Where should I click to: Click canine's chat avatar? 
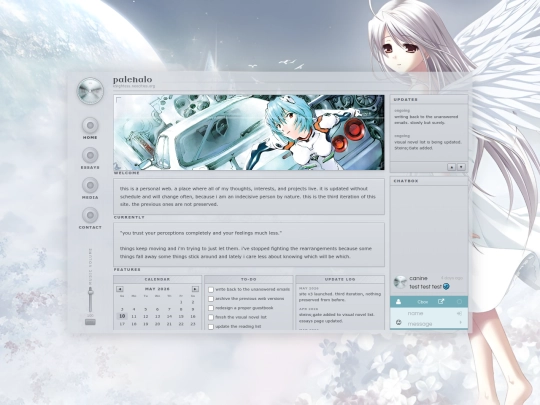[x=400, y=282]
